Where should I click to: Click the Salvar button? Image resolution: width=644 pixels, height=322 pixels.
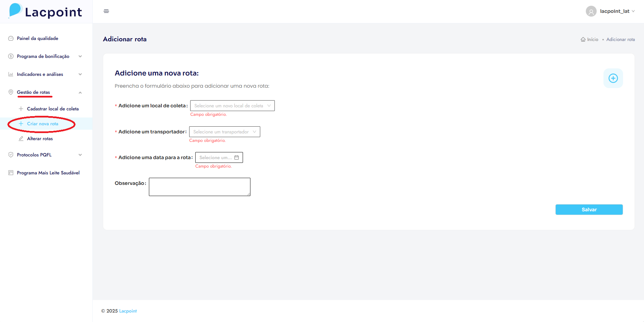point(589,210)
